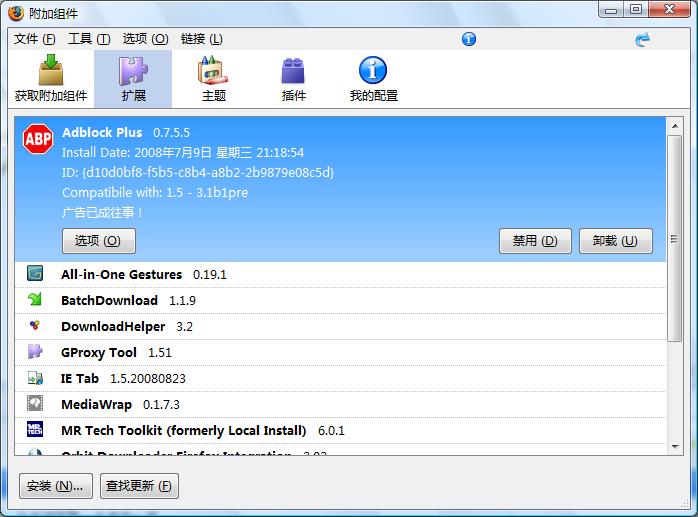Screen dimensions: 698x517
Task: Open the 链接 (L) menu
Action: pyautogui.click(x=201, y=39)
